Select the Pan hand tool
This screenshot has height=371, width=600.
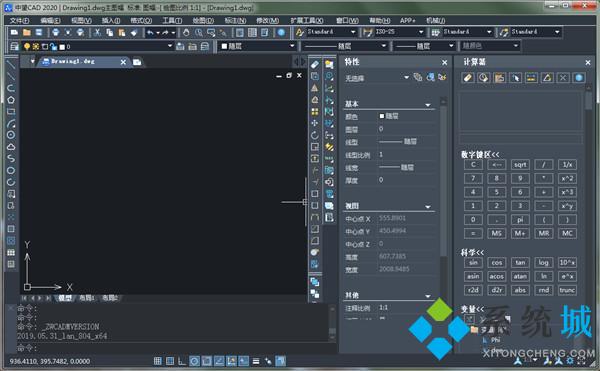pos(186,33)
